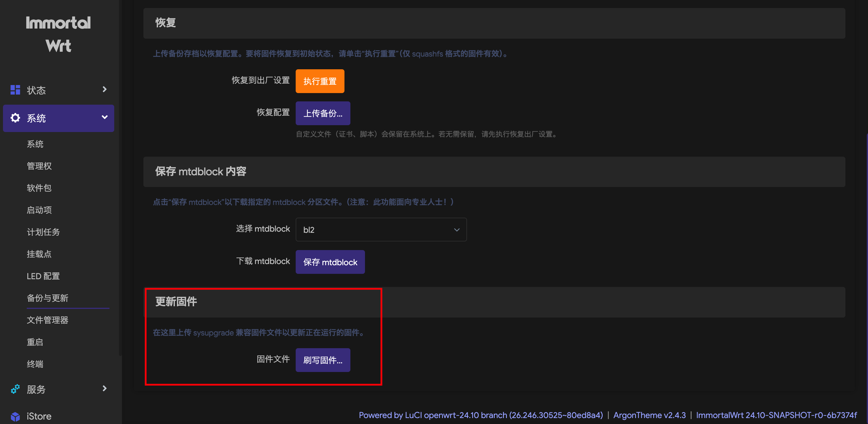Expand the 服务 menu chevron

[x=104, y=388]
